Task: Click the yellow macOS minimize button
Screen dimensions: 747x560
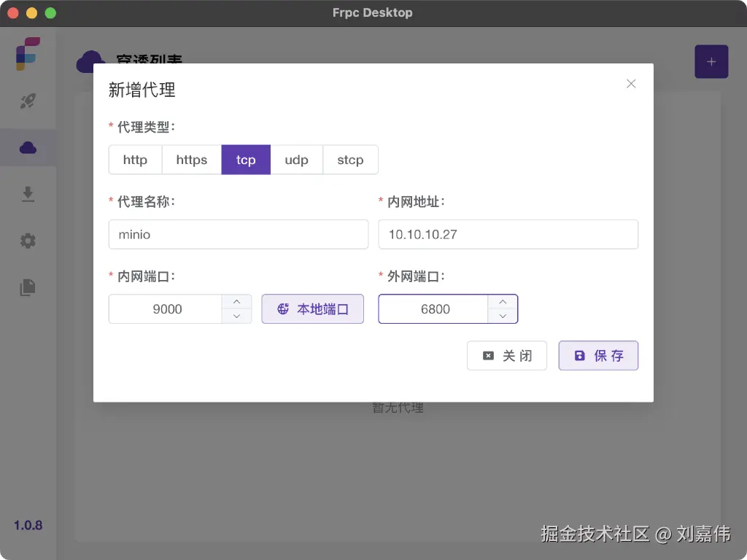Action: (x=31, y=13)
